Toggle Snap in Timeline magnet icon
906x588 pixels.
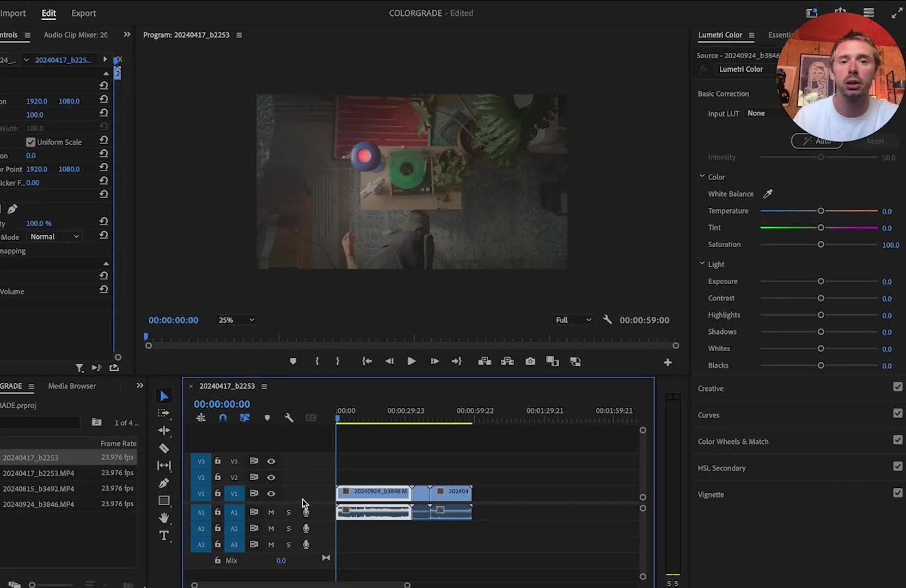pyautogui.click(x=223, y=418)
